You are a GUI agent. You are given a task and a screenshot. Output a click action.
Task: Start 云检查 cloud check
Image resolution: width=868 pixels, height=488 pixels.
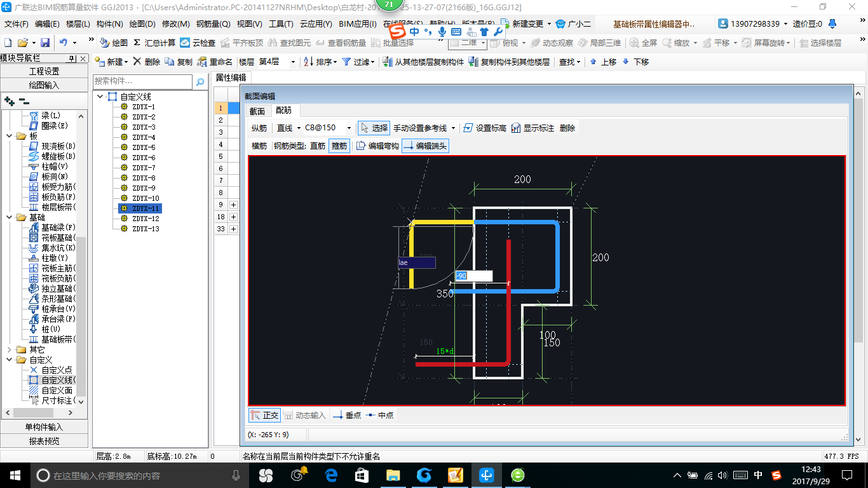(x=198, y=43)
